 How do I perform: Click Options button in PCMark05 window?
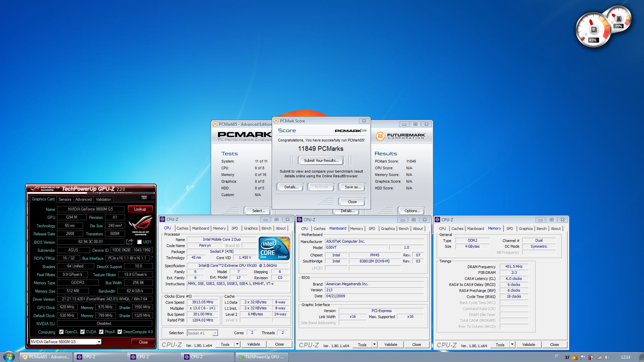click(x=412, y=211)
